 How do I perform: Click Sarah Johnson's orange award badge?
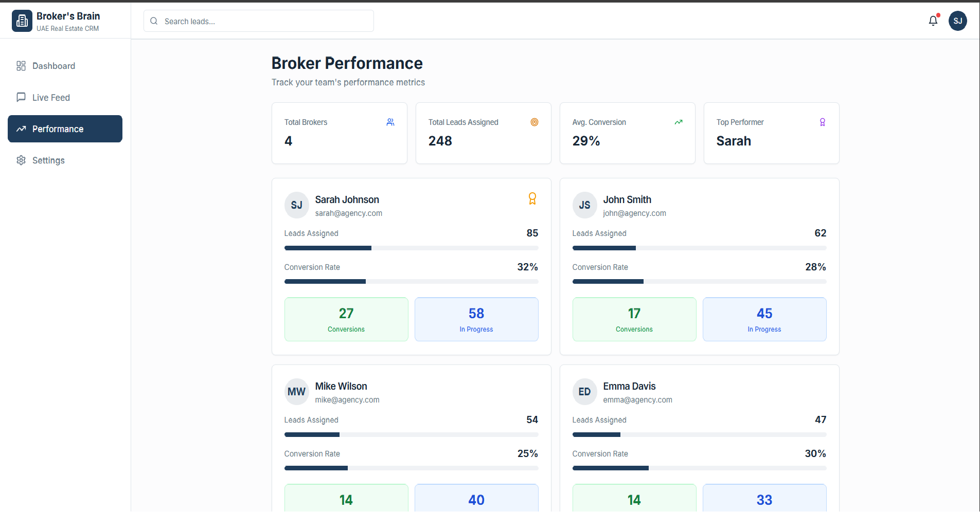[x=532, y=198]
